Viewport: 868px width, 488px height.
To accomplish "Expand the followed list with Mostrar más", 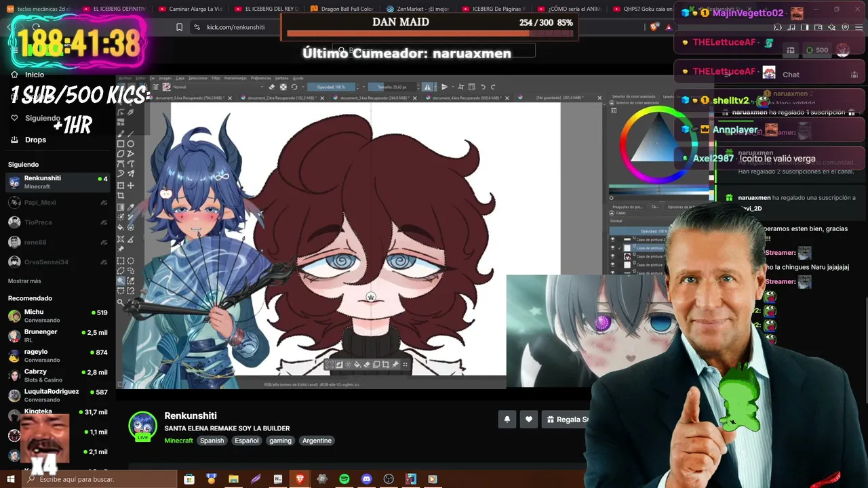I will click(x=24, y=281).
